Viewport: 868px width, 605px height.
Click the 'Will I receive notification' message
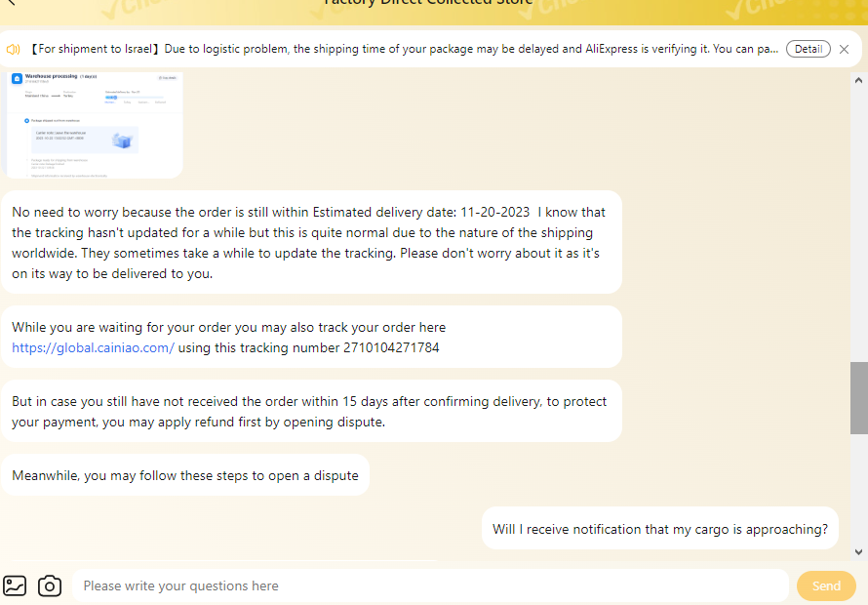(x=660, y=529)
